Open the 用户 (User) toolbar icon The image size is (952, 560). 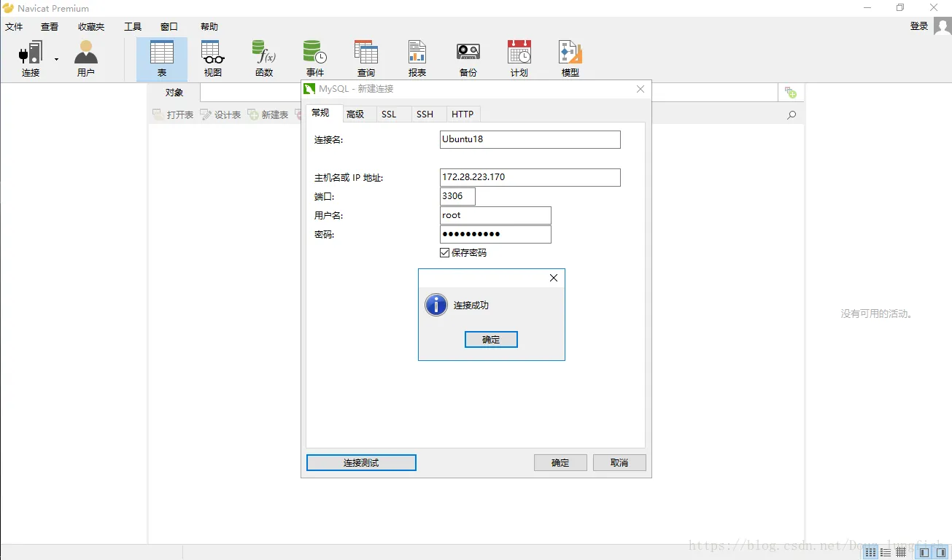point(86,59)
